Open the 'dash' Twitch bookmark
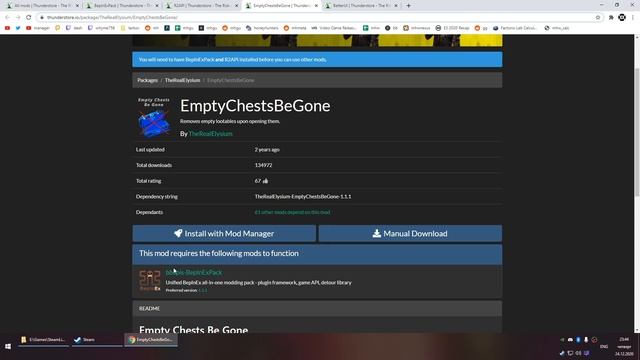This screenshot has width=640, height=360. (74, 28)
